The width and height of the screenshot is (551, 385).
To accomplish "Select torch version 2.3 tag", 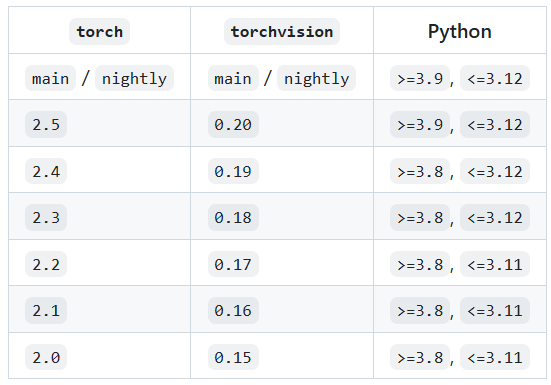I will [x=46, y=217].
